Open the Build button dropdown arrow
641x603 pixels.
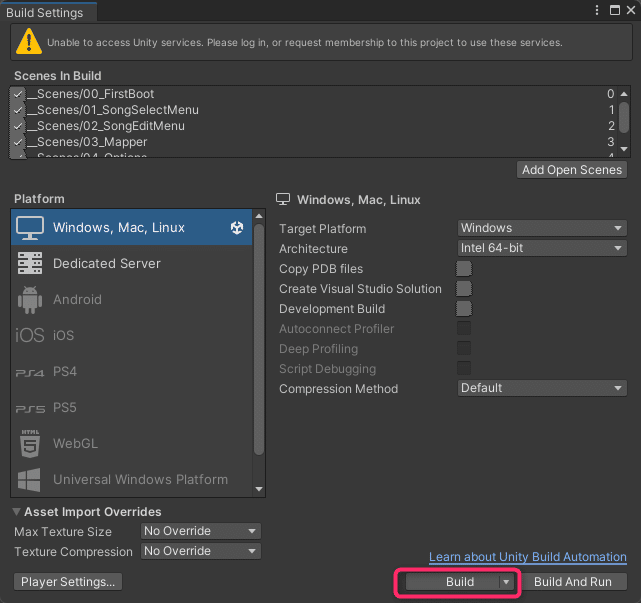coord(507,582)
